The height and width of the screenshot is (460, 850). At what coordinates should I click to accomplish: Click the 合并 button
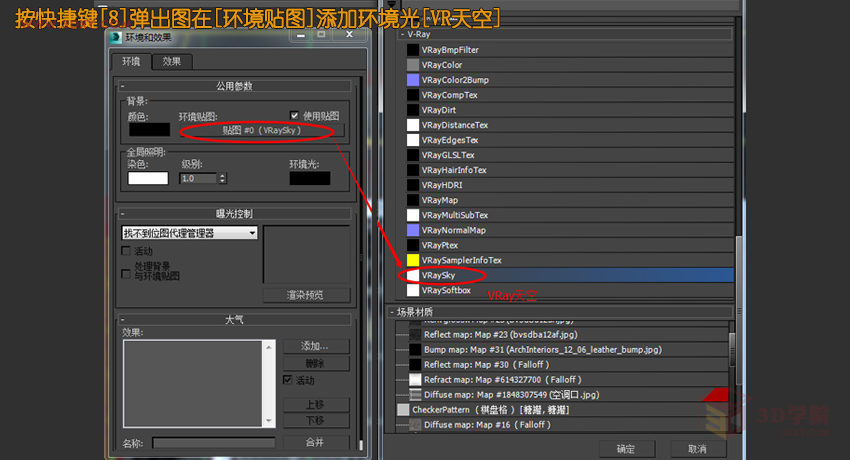pos(316,443)
